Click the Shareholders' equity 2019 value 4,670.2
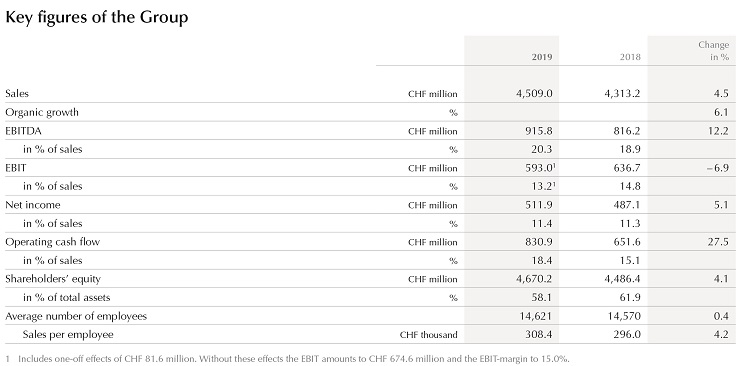The height and width of the screenshot is (366, 740). click(x=534, y=279)
